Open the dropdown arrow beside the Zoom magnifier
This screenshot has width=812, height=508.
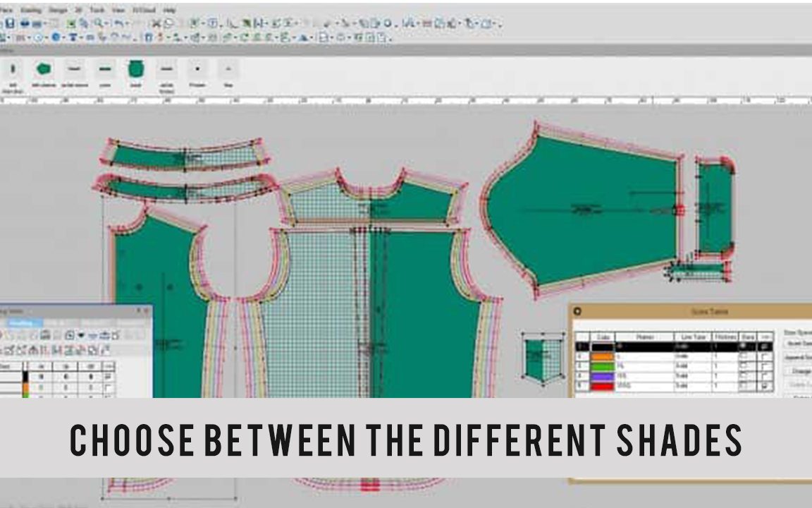coord(105,24)
